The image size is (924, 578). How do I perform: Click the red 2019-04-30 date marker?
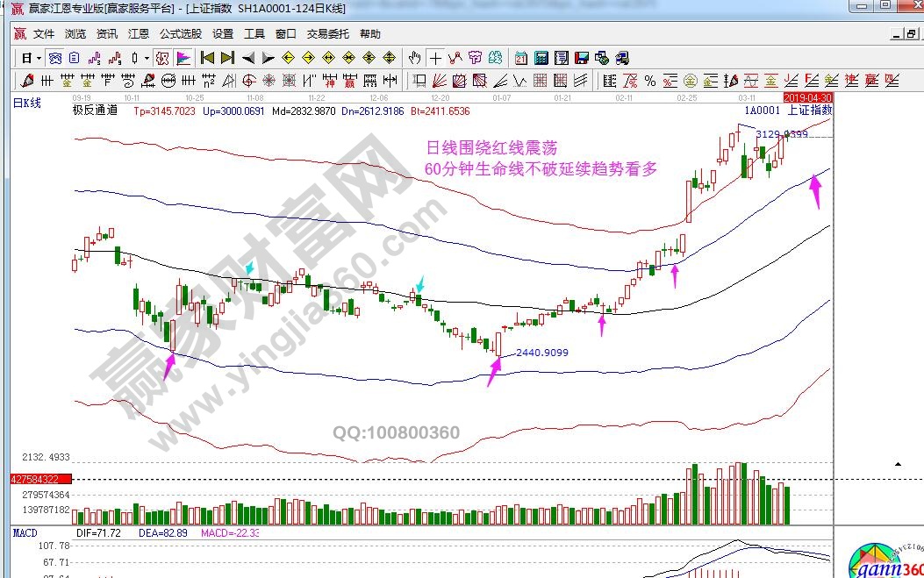click(806, 97)
